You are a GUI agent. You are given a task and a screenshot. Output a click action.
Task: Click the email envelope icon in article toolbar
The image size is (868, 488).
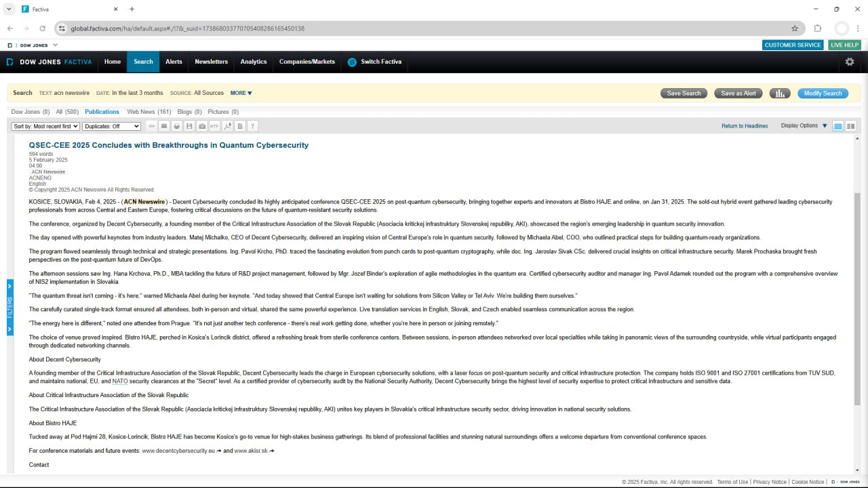point(164,126)
